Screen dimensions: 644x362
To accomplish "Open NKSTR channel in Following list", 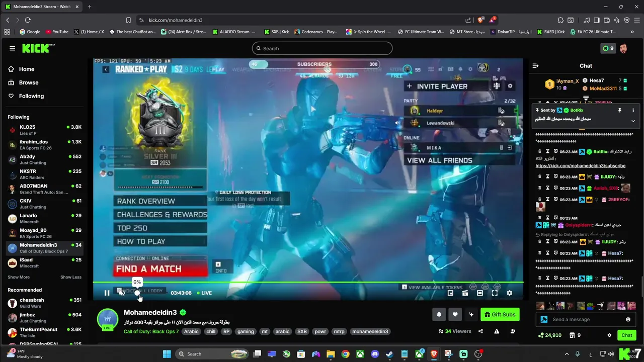I will (x=44, y=174).
